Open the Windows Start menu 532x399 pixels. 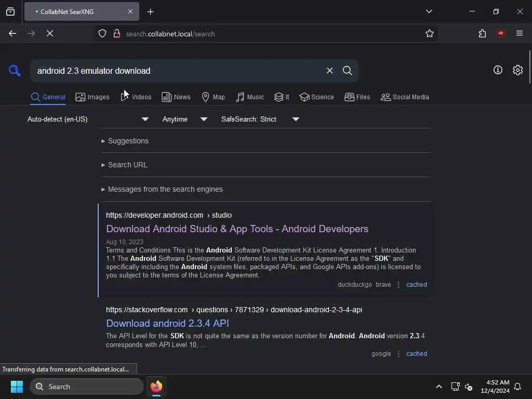click(17, 387)
